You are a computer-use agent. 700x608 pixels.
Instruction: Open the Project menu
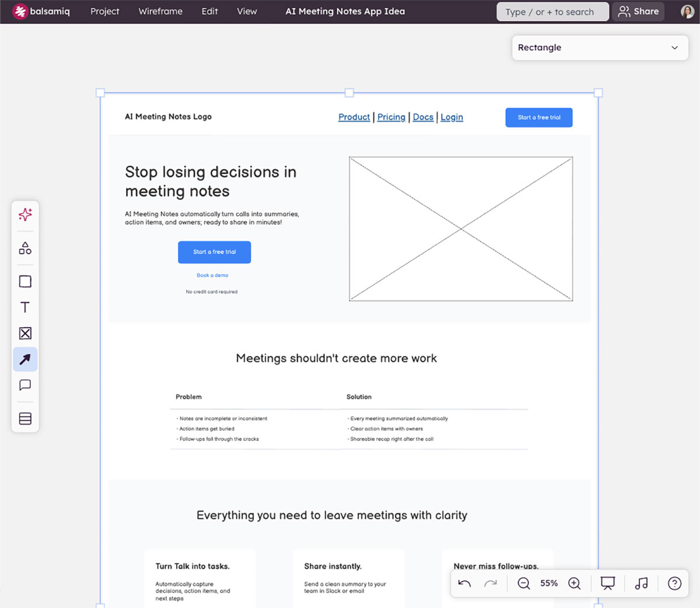[x=104, y=11]
